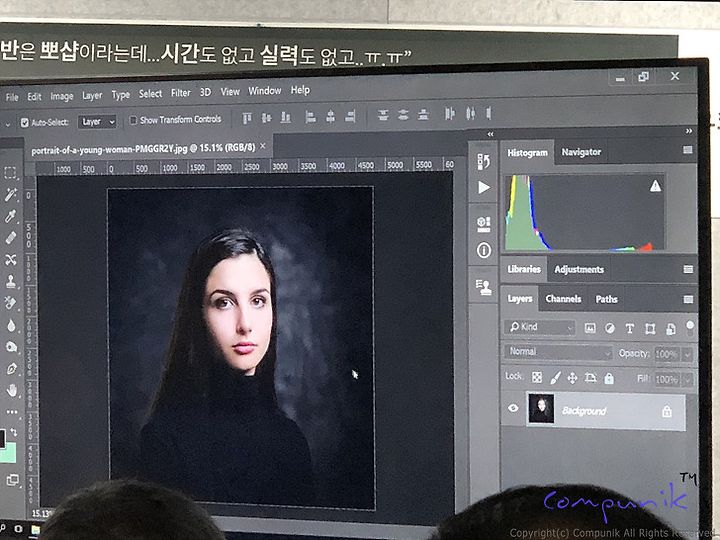
Task: Hide the Background layer eye icon
Action: pyautogui.click(x=513, y=408)
